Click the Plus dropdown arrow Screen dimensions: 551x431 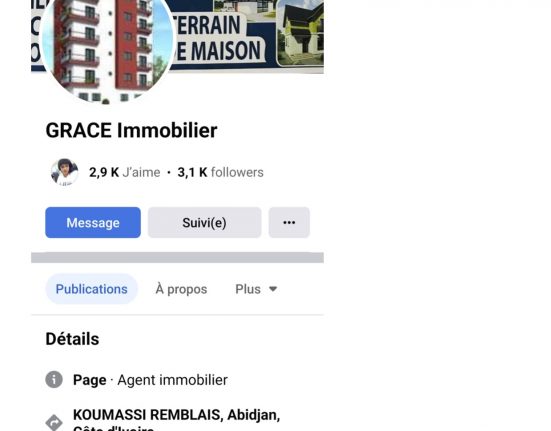[x=273, y=289]
